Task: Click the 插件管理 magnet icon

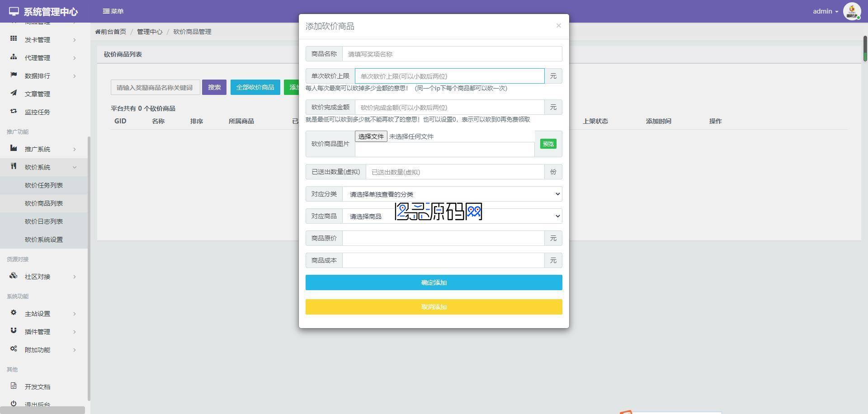Action: 14,331
